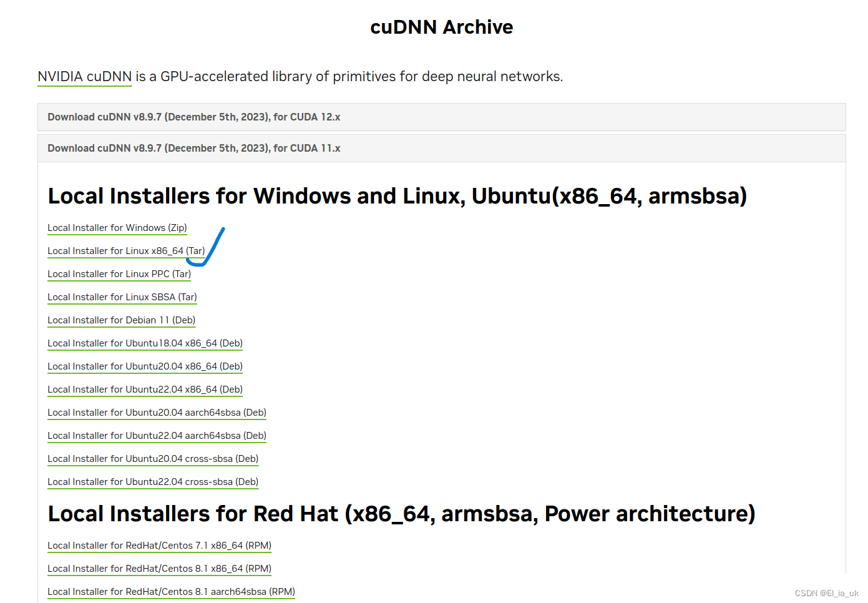Download the Ubuntu20.04 x86_64 Deb installer
Image resolution: width=868 pixels, height=603 pixels.
click(145, 366)
